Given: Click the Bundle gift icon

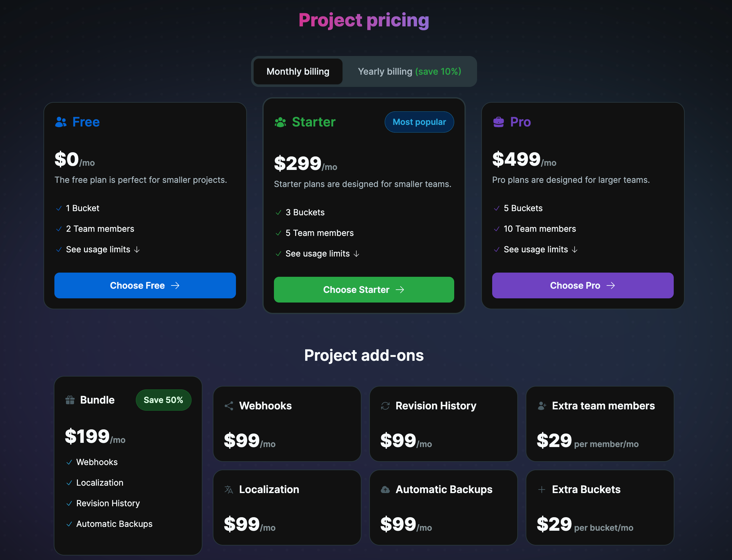Looking at the screenshot, I should (70, 400).
